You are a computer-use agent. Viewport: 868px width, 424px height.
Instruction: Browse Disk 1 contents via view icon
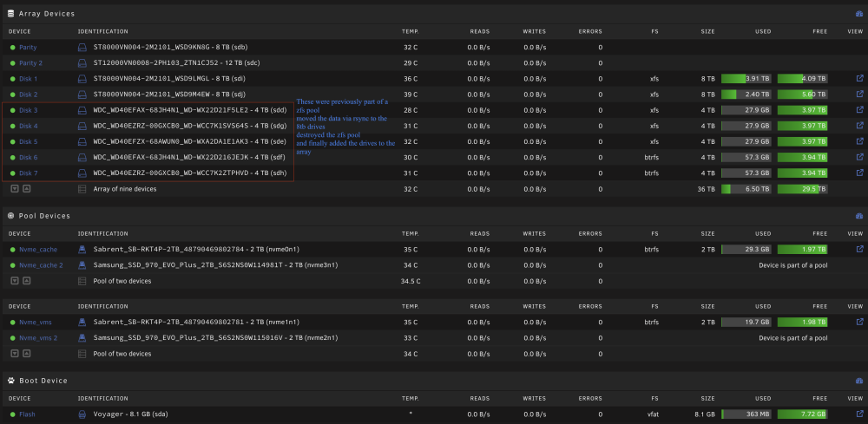click(859, 79)
